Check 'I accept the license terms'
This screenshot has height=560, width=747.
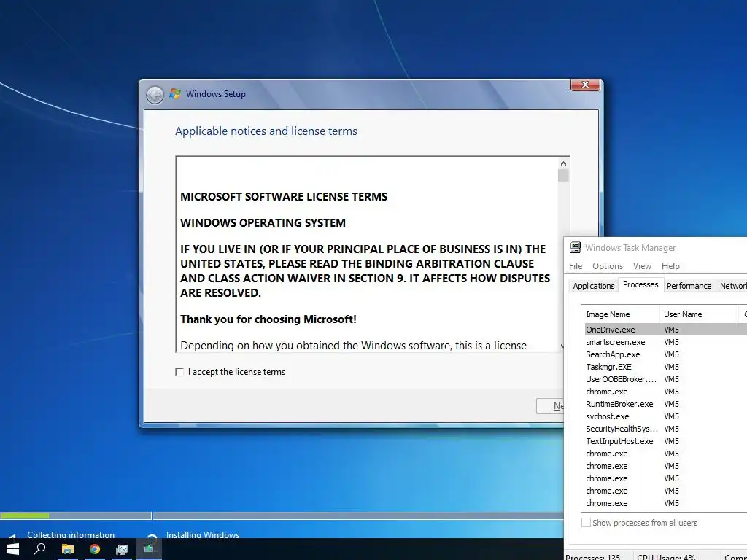tap(179, 372)
